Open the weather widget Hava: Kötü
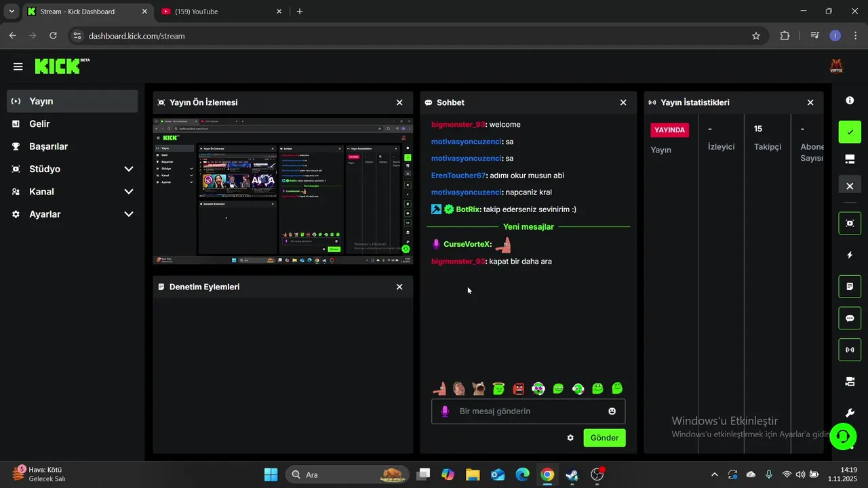868x488 pixels. click(x=41, y=474)
